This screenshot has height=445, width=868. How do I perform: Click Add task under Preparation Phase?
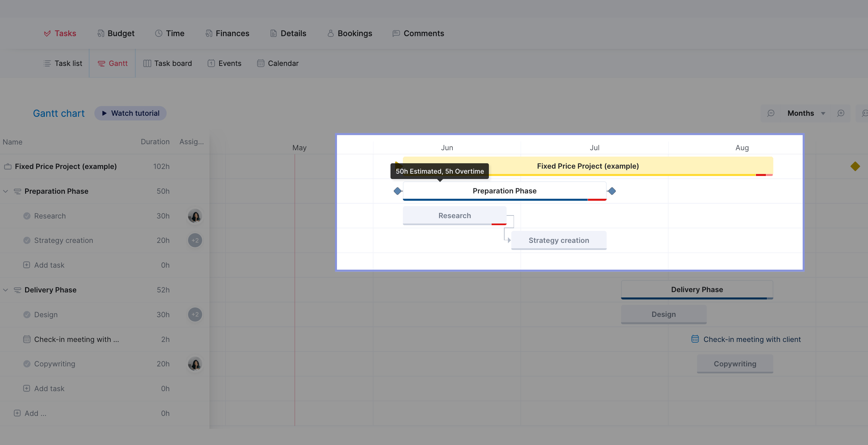[x=49, y=265]
